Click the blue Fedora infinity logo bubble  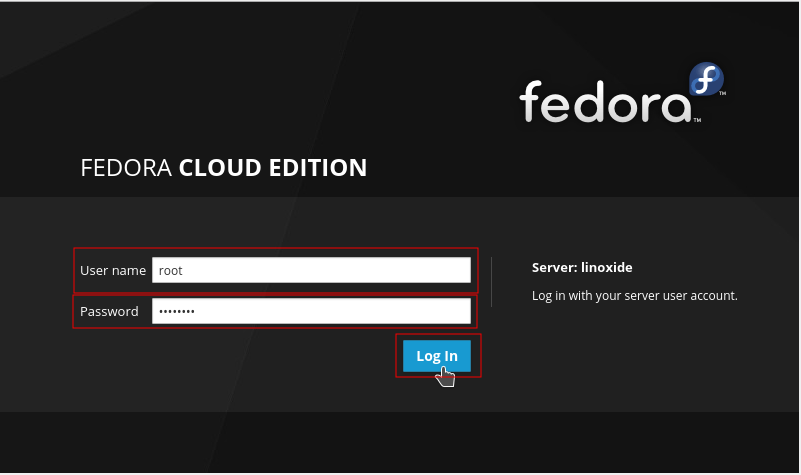(706, 78)
